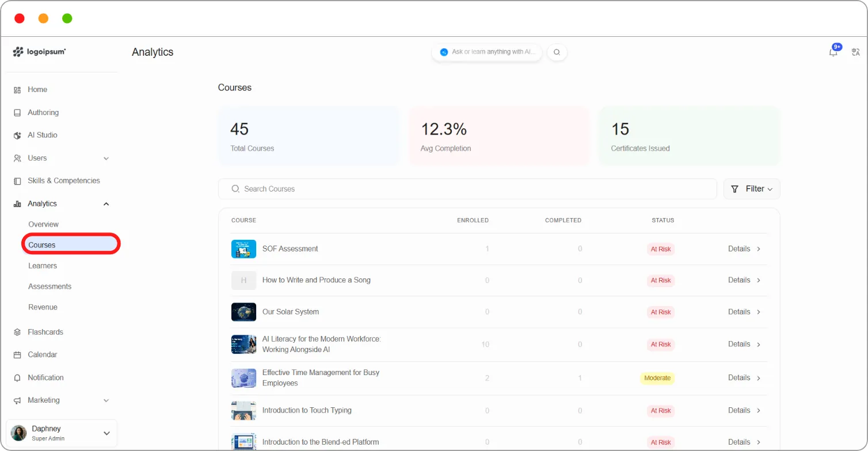Click the Avg Completion card
868x451 pixels.
tap(500, 136)
